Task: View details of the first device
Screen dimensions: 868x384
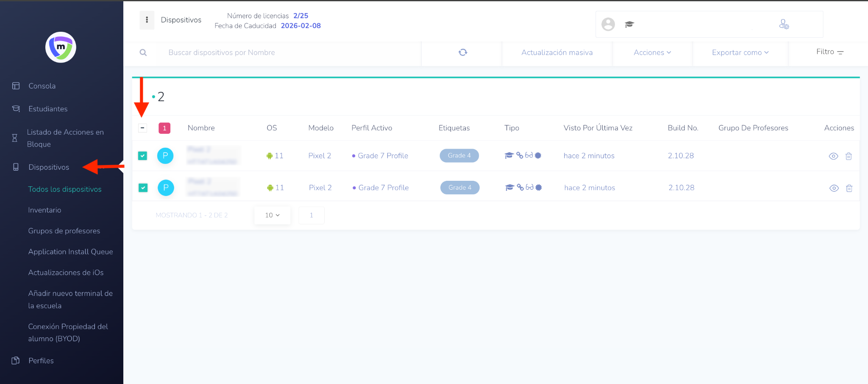Action: (x=833, y=156)
